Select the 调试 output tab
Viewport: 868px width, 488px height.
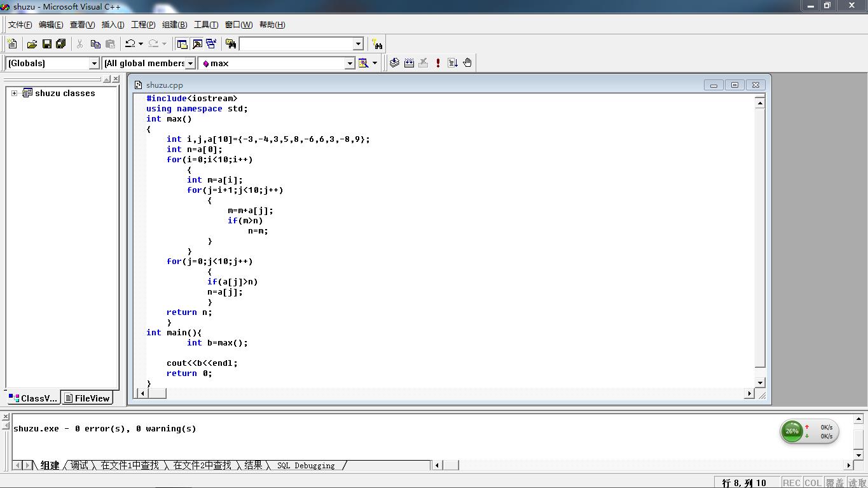tap(79, 466)
